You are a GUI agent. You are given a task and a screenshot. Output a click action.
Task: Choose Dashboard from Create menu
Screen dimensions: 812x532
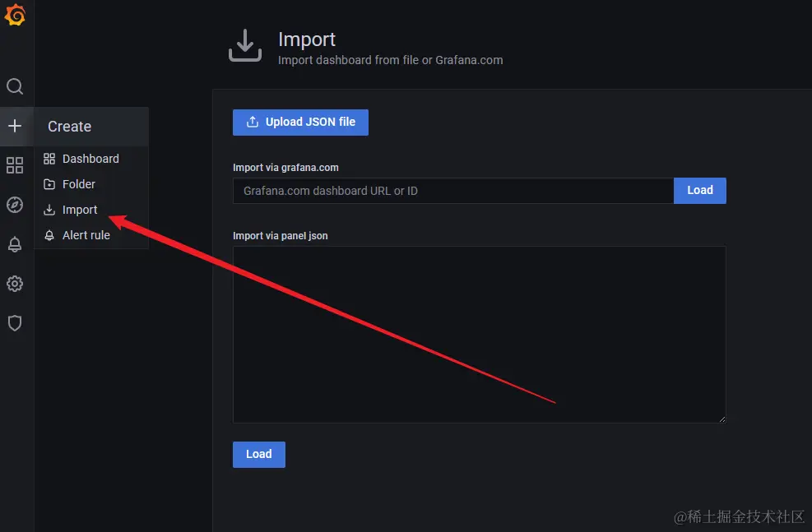91,159
